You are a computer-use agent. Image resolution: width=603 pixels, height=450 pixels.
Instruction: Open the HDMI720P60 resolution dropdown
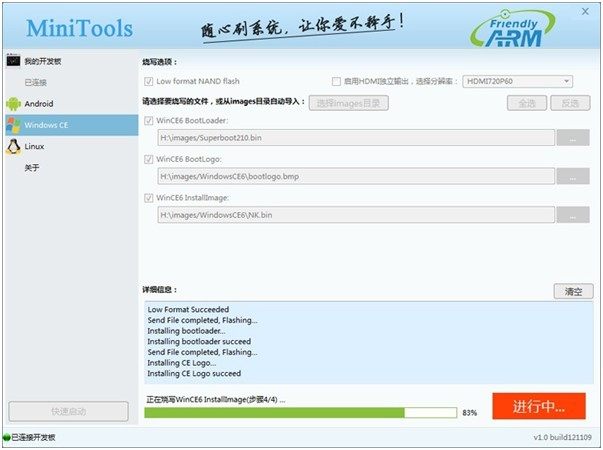coord(517,82)
